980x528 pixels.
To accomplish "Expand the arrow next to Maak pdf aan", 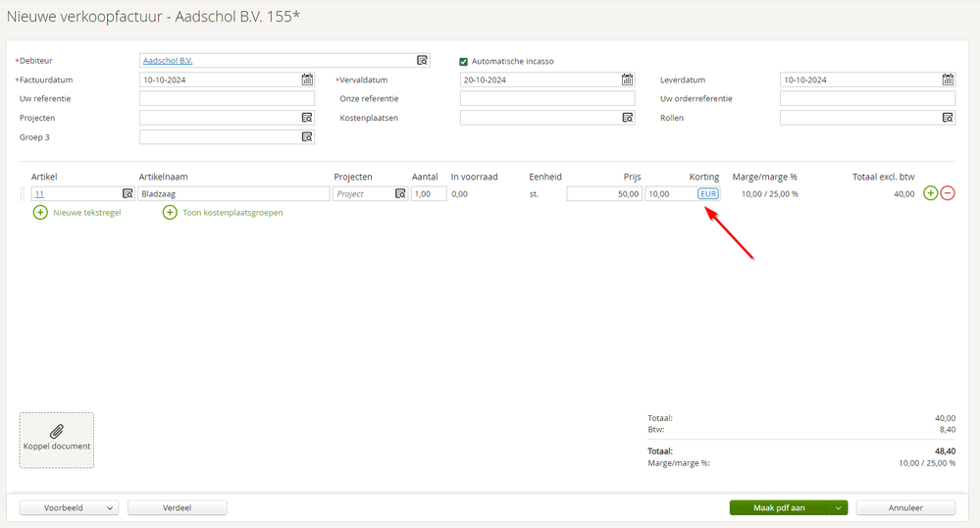I will [839, 508].
